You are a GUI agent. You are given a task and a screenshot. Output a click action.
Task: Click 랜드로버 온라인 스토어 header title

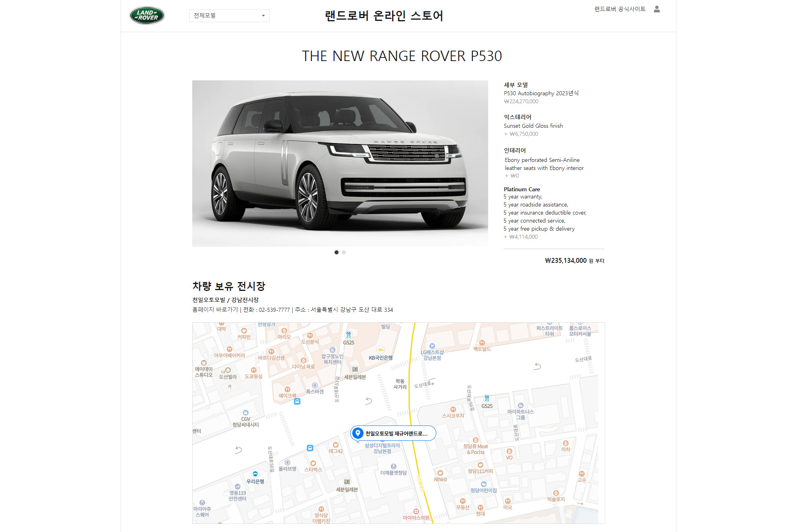pos(384,16)
